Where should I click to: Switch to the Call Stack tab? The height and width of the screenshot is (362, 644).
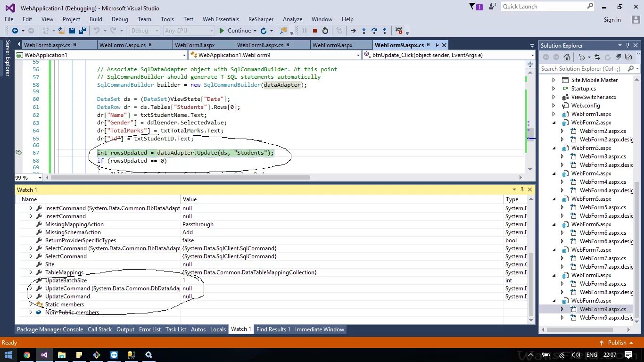click(100, 329)
